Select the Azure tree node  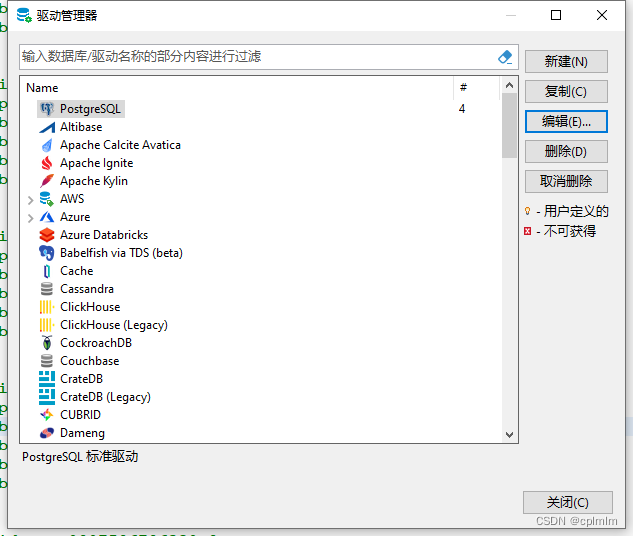pyautogui.click(x=75, y=217)
